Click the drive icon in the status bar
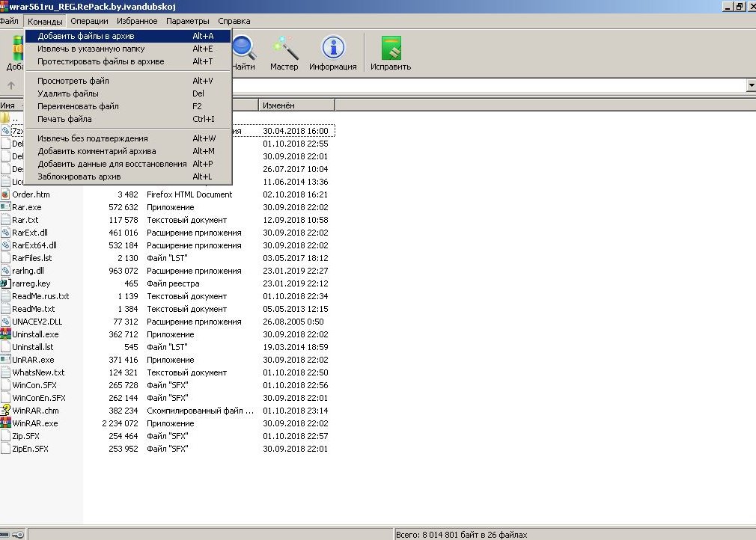 (4, 534)
